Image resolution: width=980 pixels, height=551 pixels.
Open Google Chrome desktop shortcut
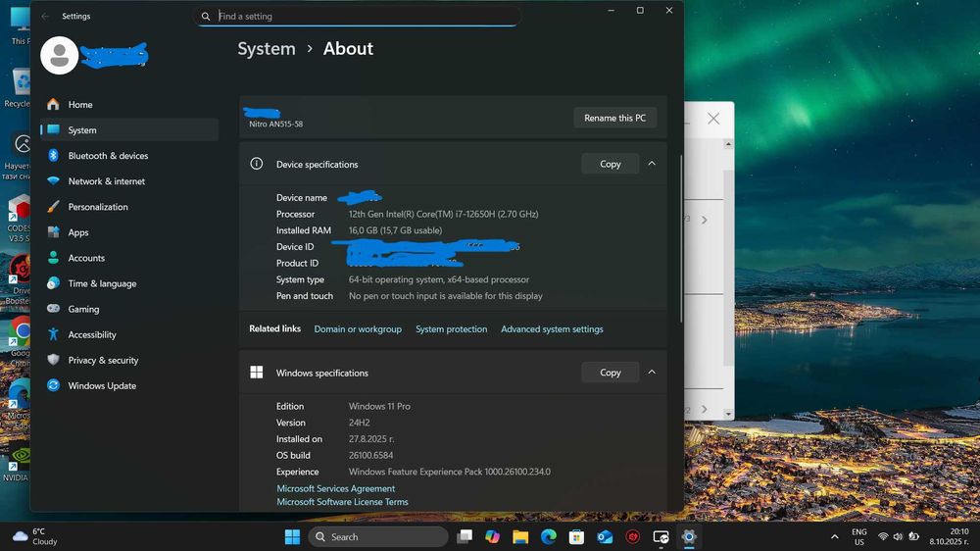tap(20, 341)
